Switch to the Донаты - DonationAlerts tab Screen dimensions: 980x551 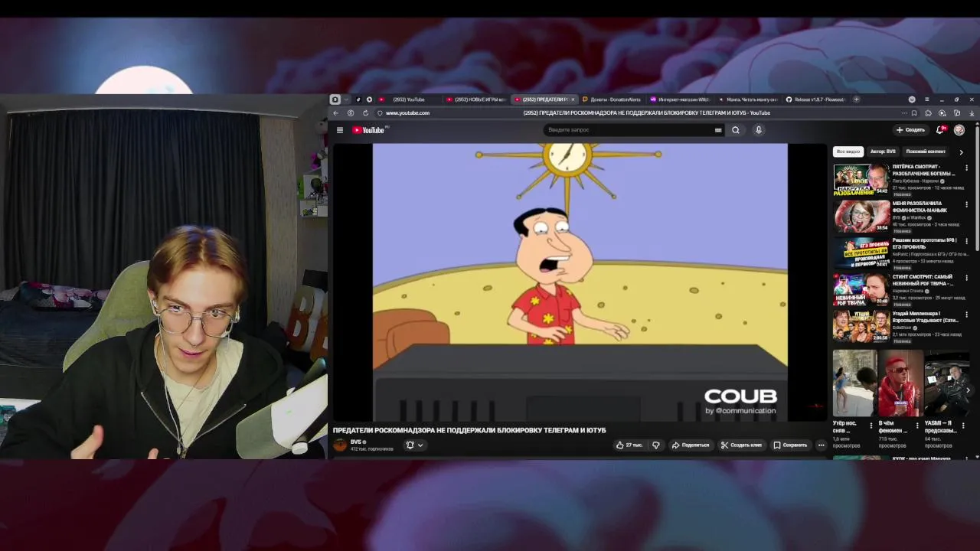(612, 99)
